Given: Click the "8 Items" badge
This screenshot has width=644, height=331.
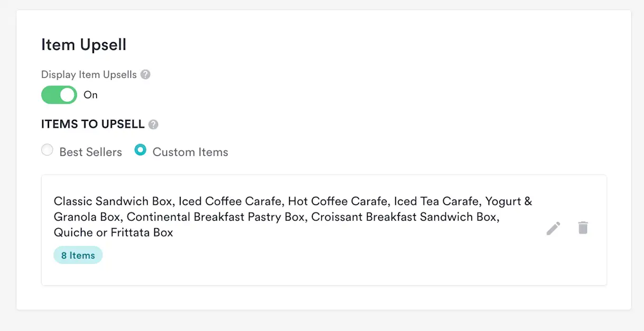Looking at the screenshot, I should [78, 256].
